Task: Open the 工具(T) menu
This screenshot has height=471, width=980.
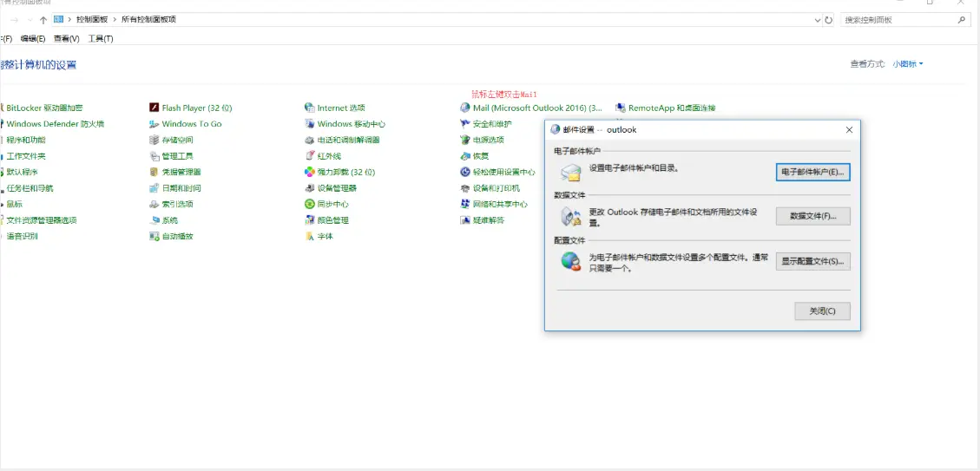Action: click(x=101, y=39)
